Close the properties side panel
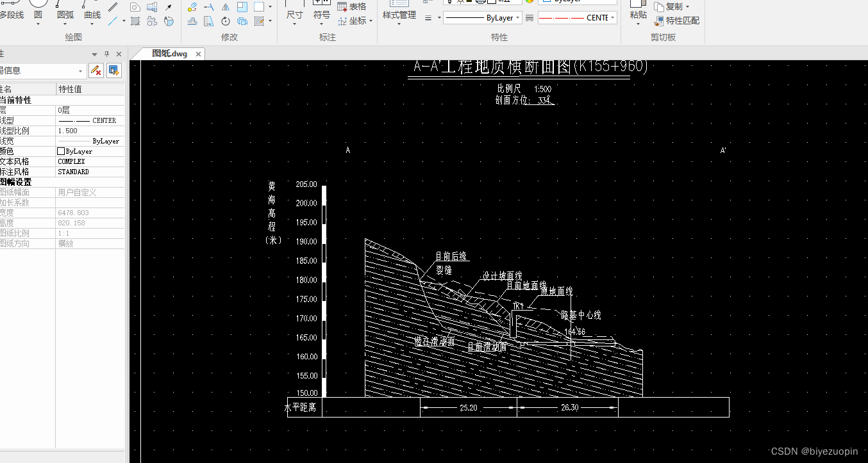This screenshot has height=463, width=868. click(118, 54)
